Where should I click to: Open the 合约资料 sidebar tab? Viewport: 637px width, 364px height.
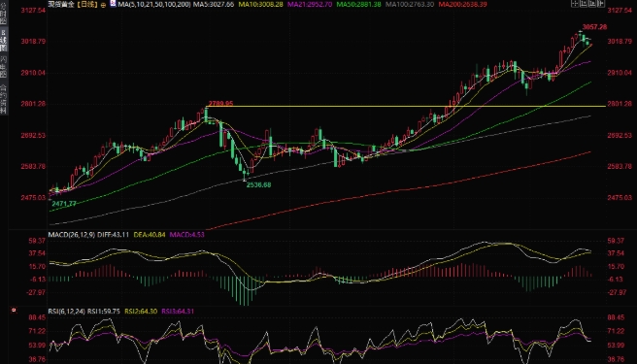point(3,100)
